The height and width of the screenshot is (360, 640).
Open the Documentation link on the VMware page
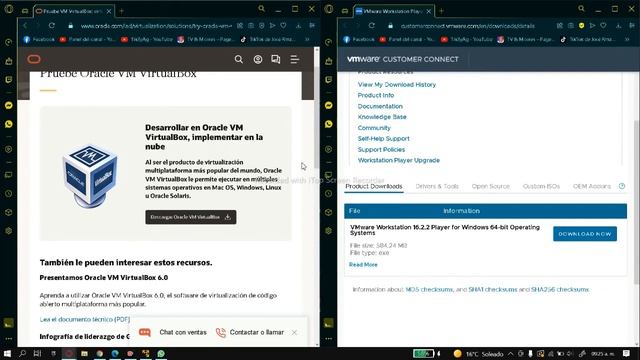380,106
